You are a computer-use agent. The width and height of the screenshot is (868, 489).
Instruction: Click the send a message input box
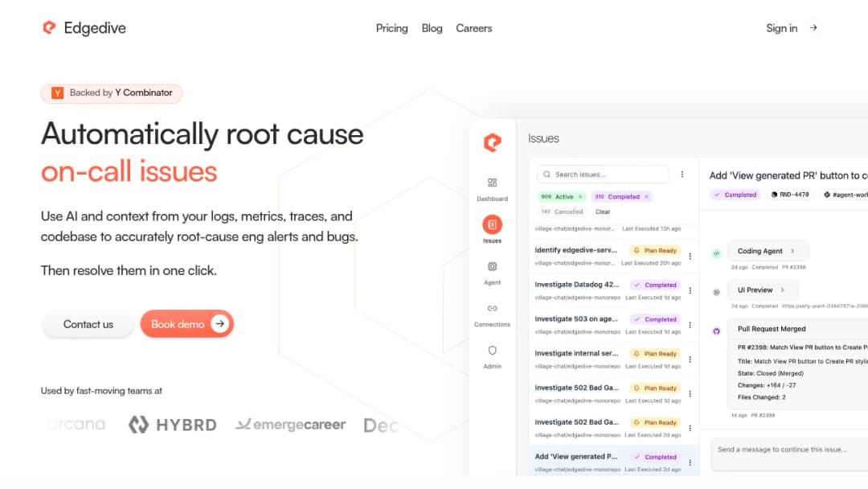[789, 454]
